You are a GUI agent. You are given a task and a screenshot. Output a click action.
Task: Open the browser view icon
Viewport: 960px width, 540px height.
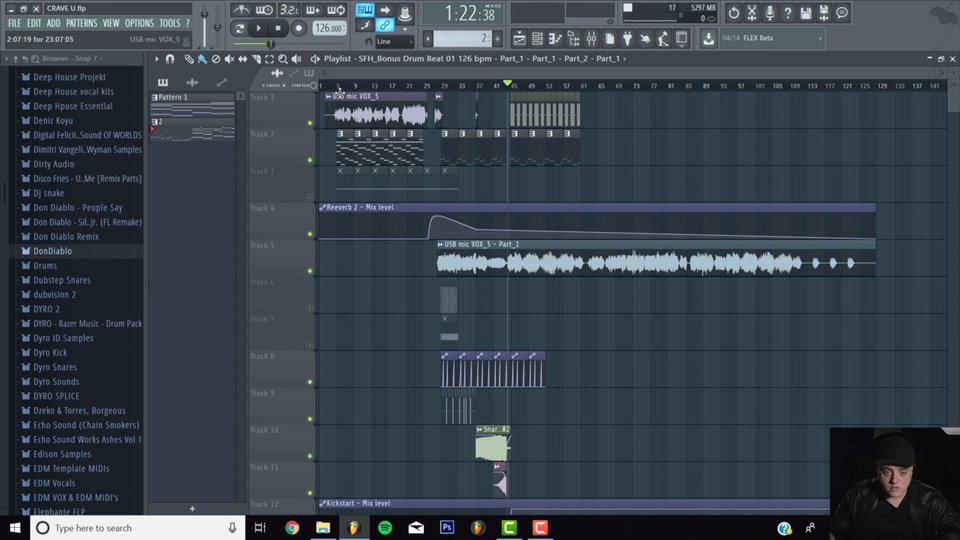tap(573, 39)
